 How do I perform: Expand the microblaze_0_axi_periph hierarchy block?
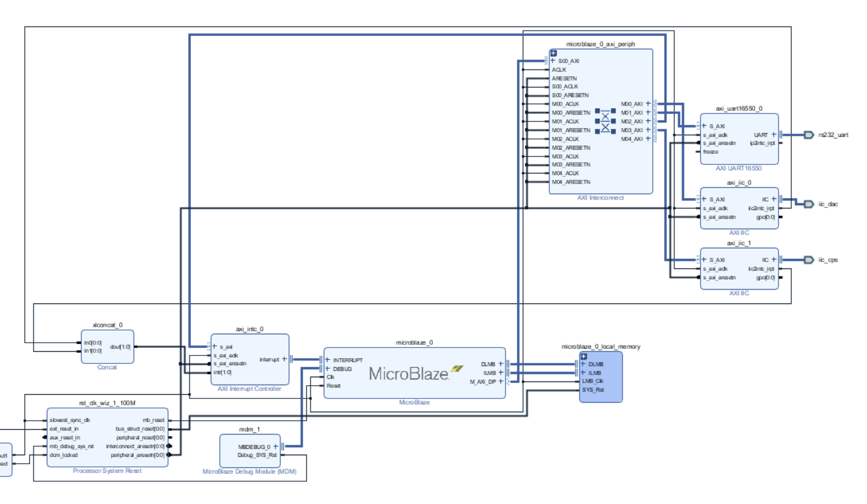pos(553,53)
